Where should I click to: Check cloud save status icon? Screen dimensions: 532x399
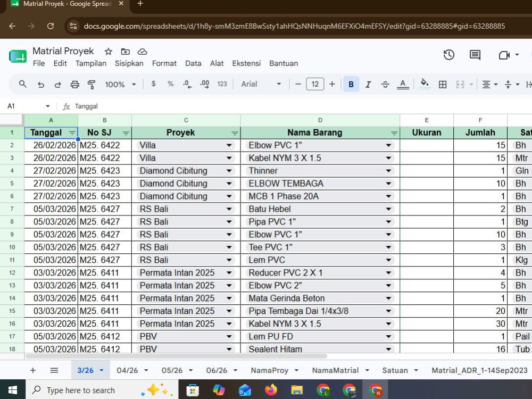[x=142, y=52]
